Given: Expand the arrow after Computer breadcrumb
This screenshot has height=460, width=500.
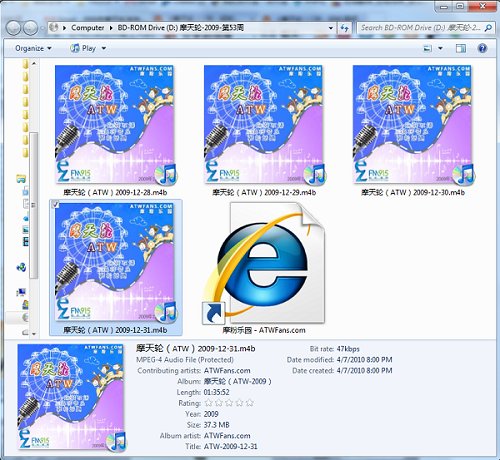Looking at the screenshot, I should pos(111,28).
